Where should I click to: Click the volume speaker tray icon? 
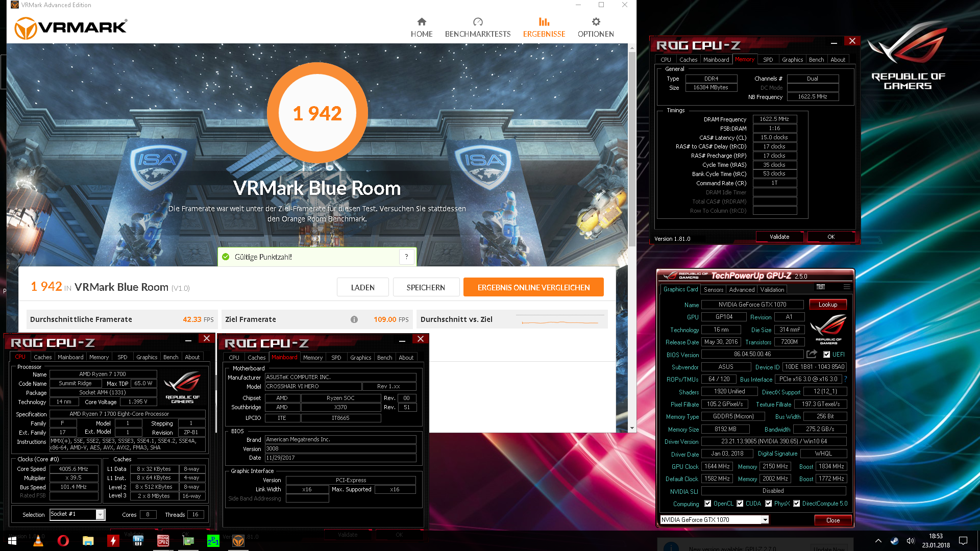(911, 541)
